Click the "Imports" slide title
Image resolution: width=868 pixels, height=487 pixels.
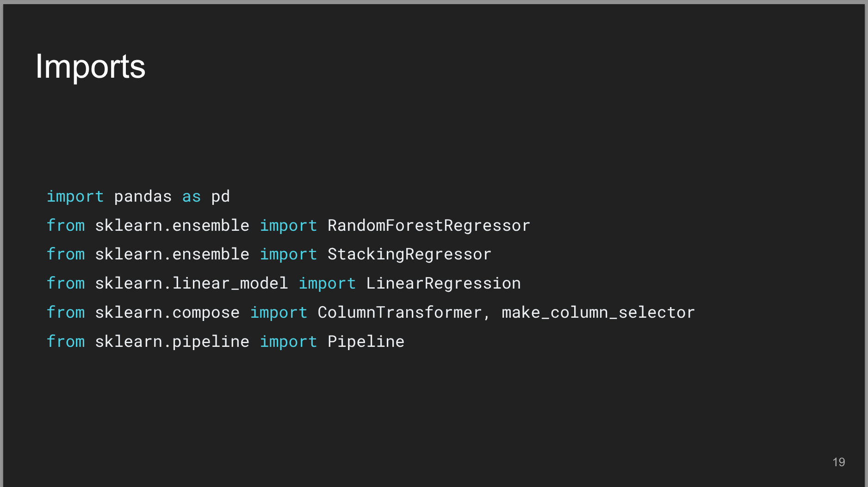(x=90, y=67)
